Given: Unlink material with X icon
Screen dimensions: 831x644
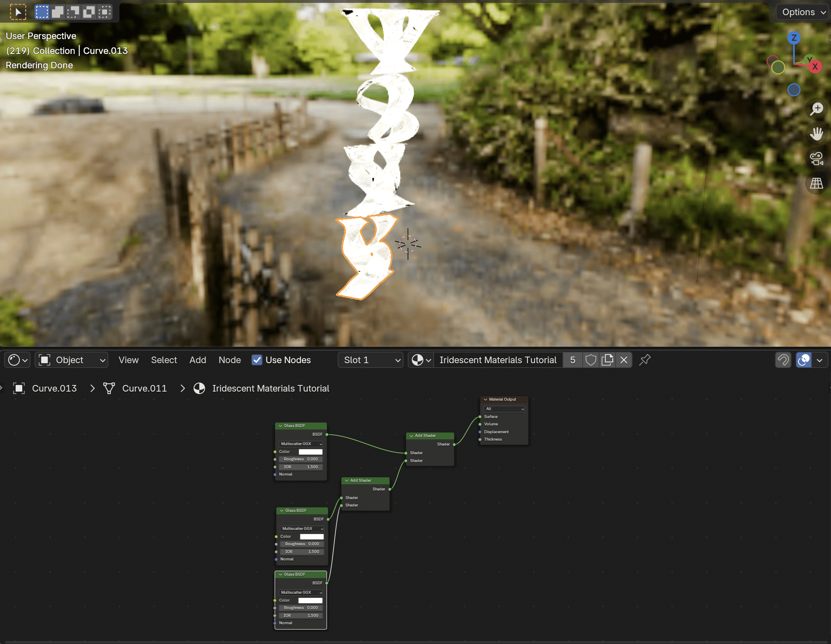Looking at the screenshot, I should click(x=624, y=360).
